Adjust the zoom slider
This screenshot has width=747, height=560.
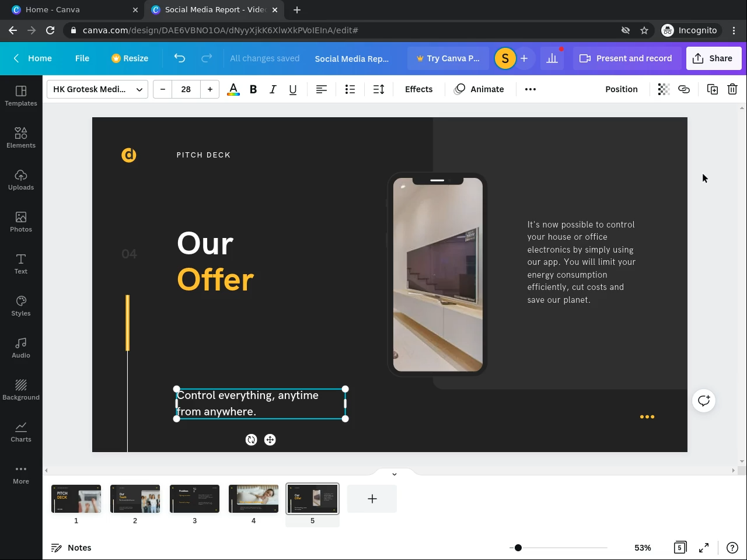518,548
